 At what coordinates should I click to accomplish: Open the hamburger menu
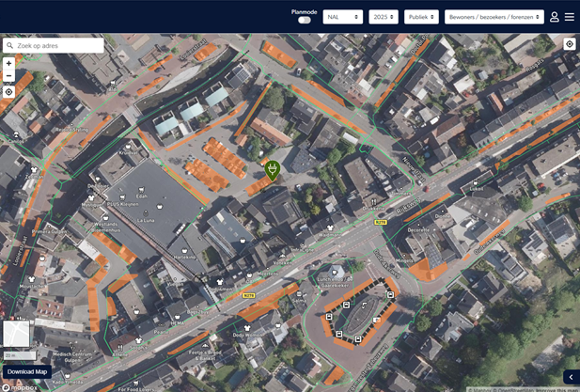[570, 17]
